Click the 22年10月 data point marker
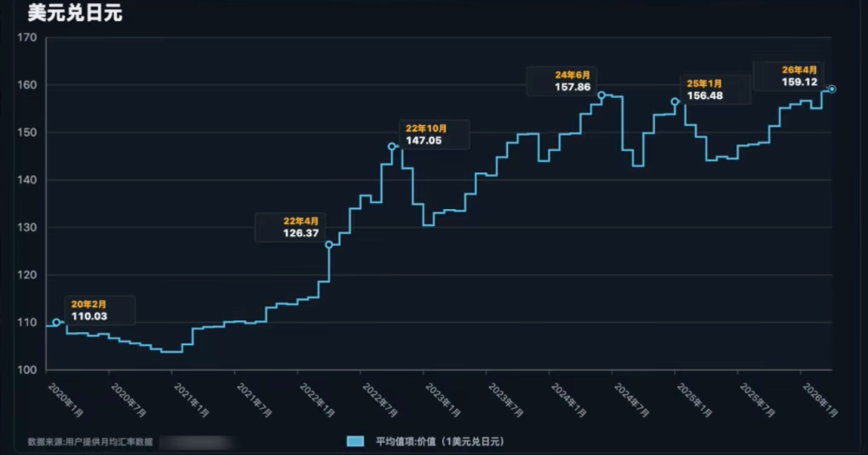The image size is (868, 455). (392, 146)
